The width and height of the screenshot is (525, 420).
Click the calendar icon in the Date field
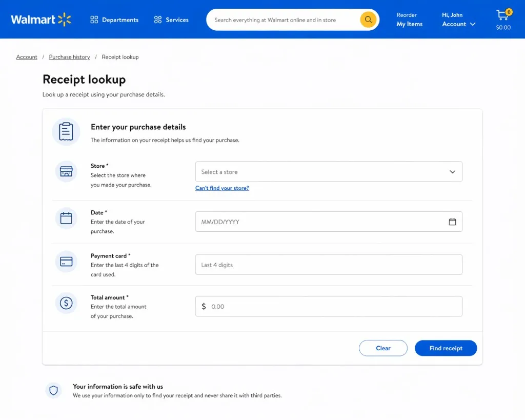click(452, 222)
